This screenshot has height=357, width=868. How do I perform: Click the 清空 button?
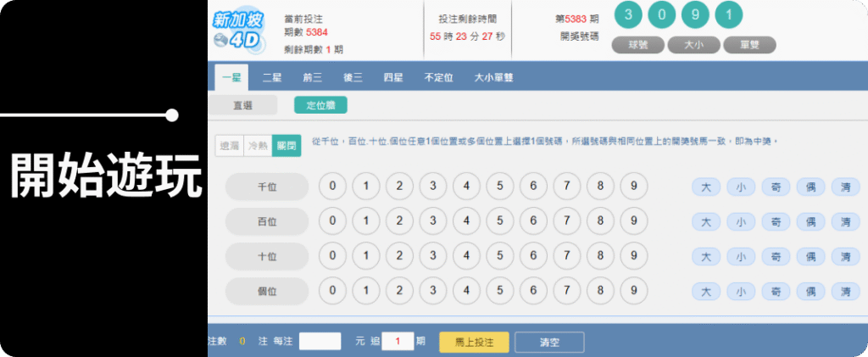pos(549,342)
